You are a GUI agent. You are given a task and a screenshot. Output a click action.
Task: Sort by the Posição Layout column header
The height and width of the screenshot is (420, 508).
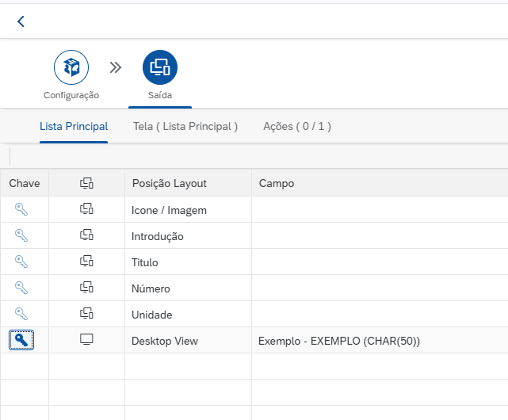tap(189, 183)
